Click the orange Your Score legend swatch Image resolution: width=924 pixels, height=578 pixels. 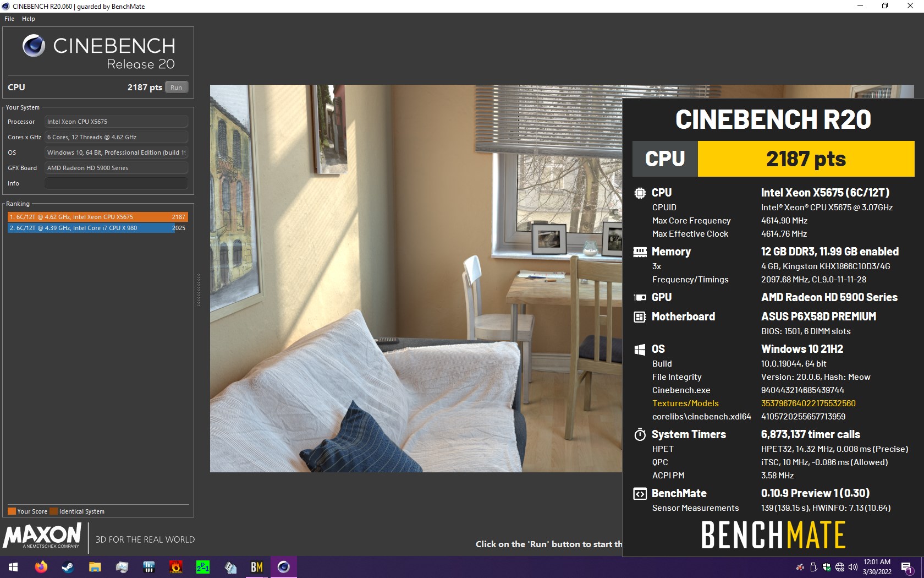[x=12, y=511]
